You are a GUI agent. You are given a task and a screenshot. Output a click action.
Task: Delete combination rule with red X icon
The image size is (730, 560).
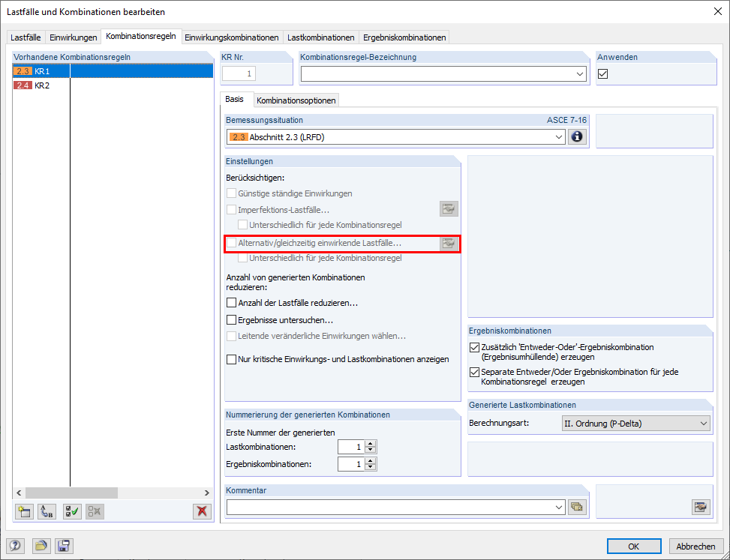point(202,511)
